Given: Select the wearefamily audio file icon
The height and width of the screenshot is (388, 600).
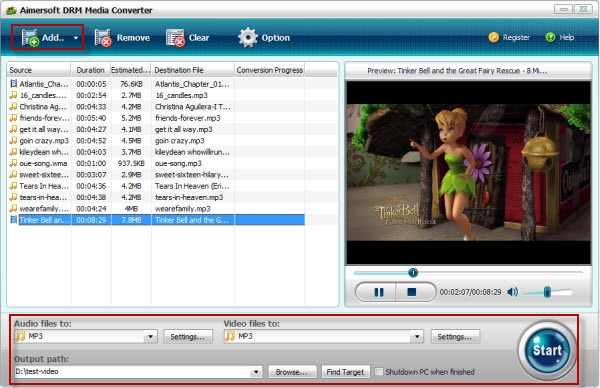Looking at the screenshot, I should (14, 208).
